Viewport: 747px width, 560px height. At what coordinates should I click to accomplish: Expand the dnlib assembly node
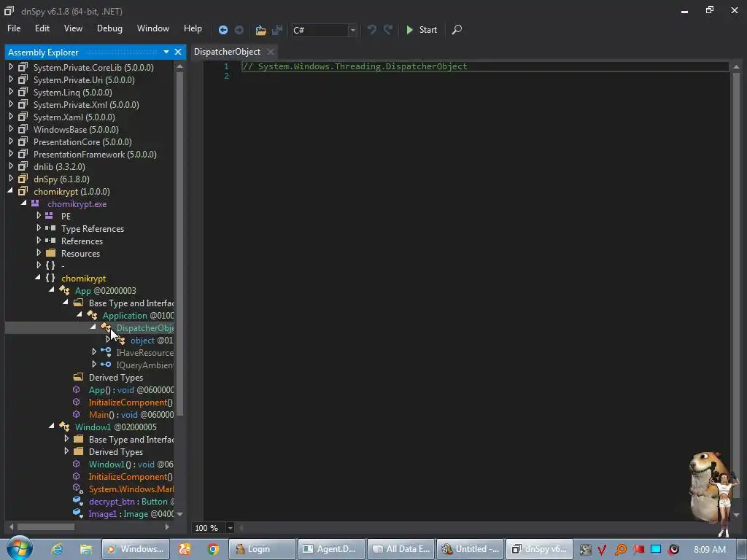(11, 166)
